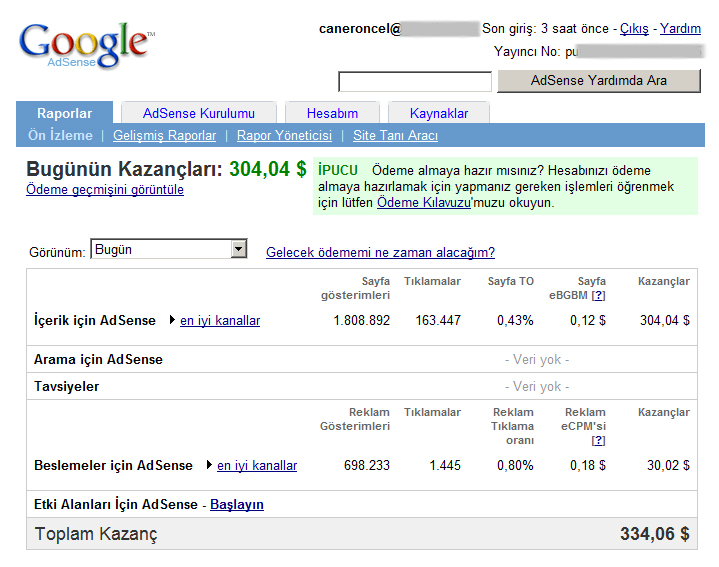The image size is (719, 567).
Task: Click the Başlayın link for Etki Alanları
Action: 237,505
